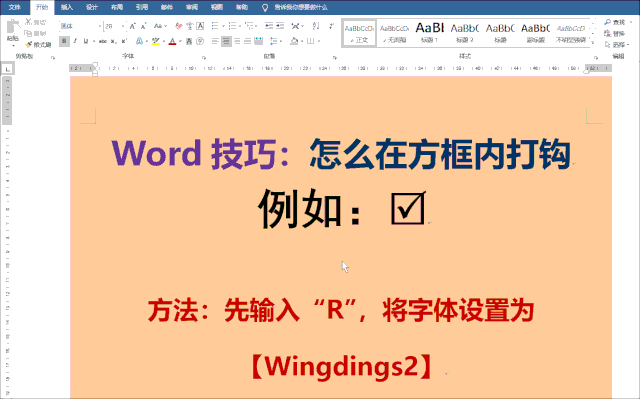Decrease font size with shrink-A icon

tap(143, 26)
